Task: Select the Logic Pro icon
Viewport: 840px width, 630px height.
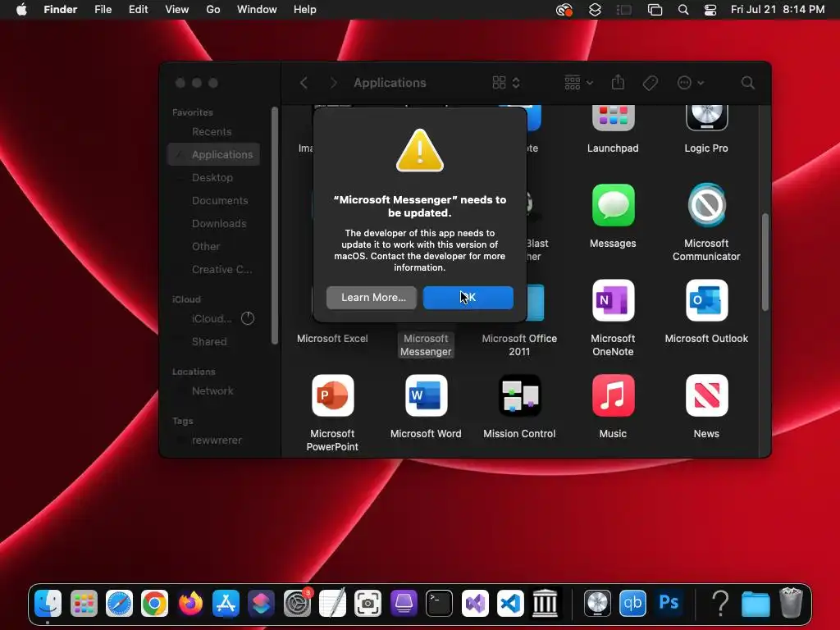Action: (706, 118)
